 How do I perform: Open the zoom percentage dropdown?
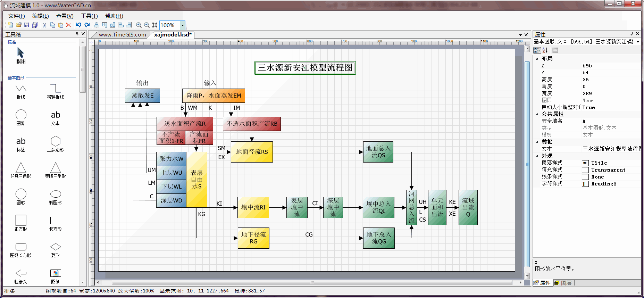click(x=183, y=25)
